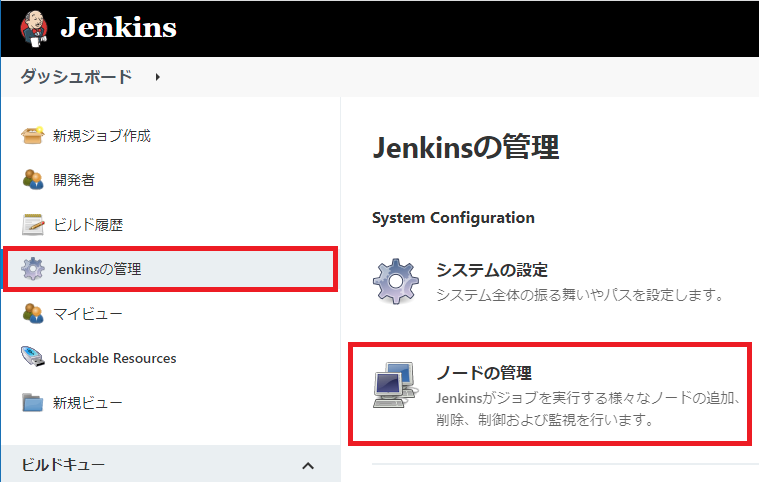
Task: Open the 新規ビュー sidebar link
Action: (88, 403)
